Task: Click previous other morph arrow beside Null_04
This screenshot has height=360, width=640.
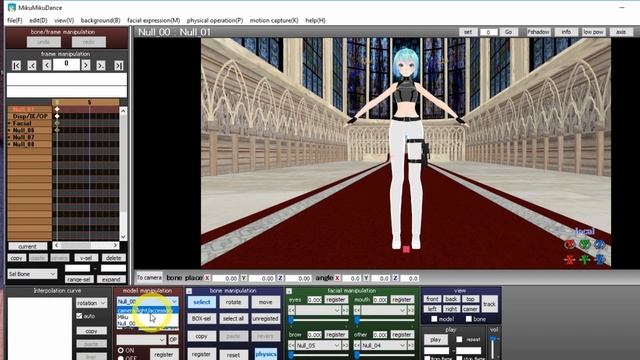Action: point(357,345)
